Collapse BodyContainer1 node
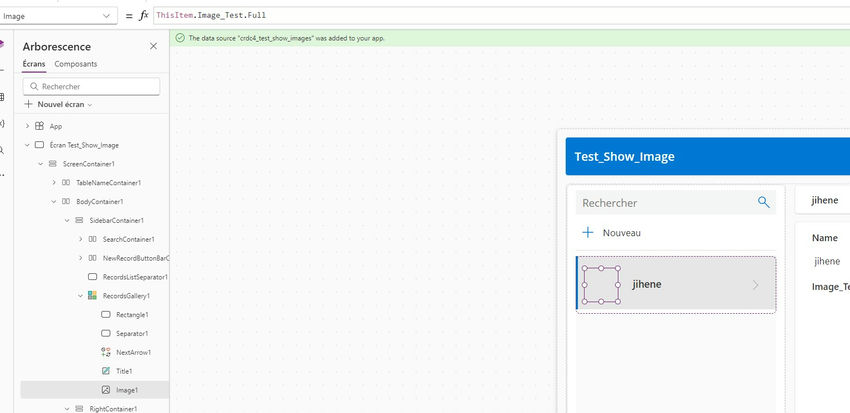Screen dimensions: 850x413 pyautogui.click(x=54, y=202)
